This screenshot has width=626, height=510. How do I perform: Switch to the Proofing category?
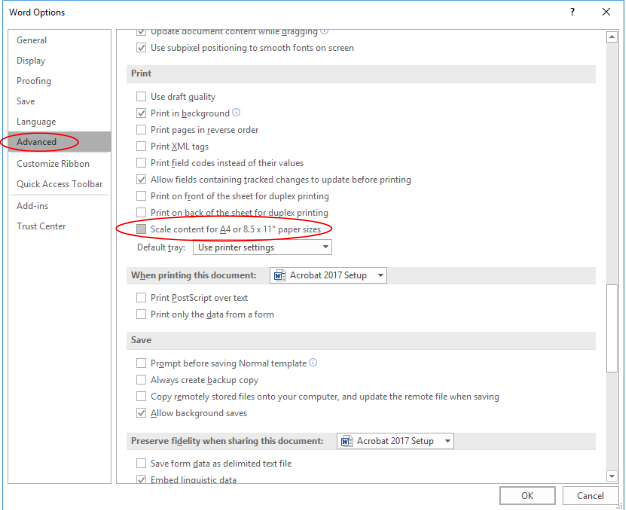tap(33, 81)
